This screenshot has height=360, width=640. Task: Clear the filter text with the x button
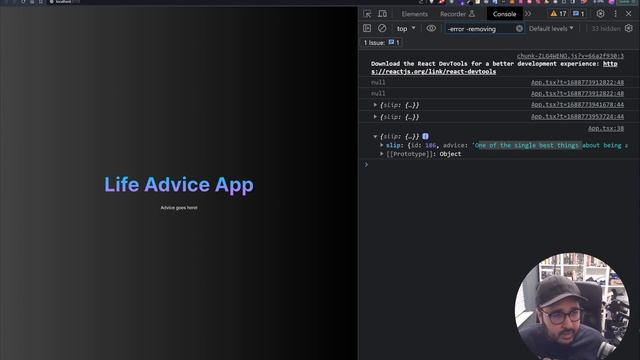(519, 29)
